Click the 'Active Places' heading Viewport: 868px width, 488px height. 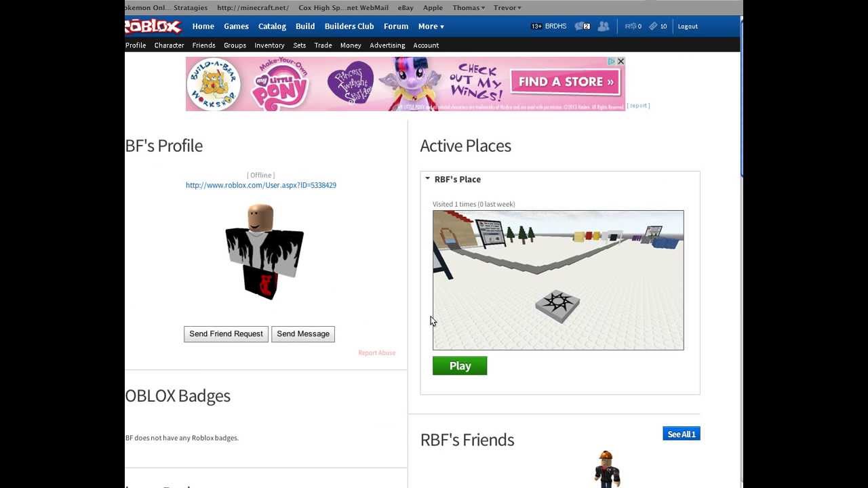466,146
